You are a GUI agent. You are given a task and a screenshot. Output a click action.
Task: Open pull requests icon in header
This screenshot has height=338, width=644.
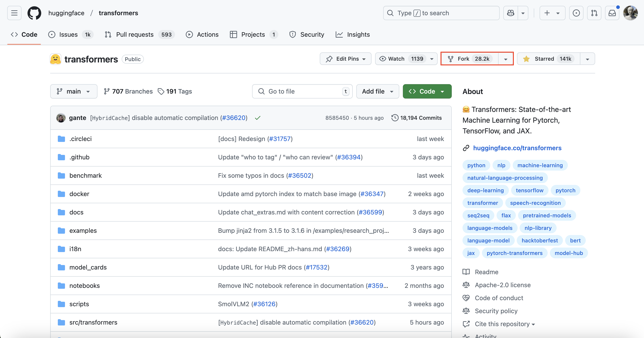(594, 13)
